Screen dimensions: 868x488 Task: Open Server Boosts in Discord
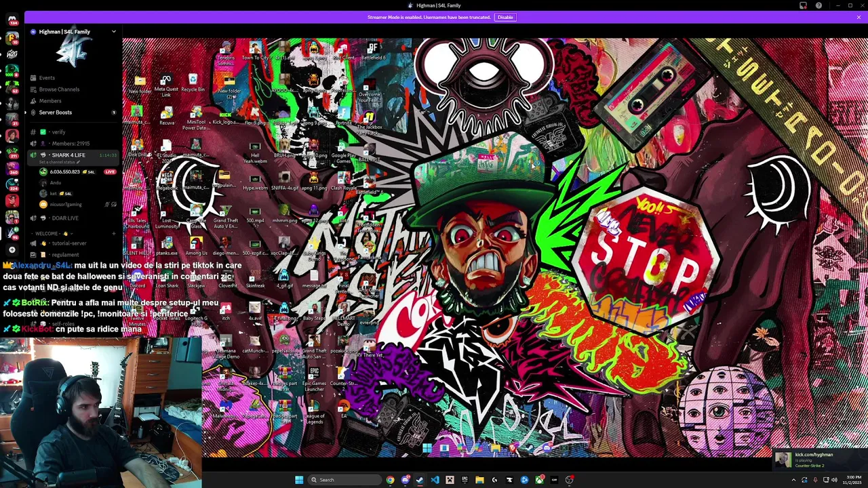(56, 113)
